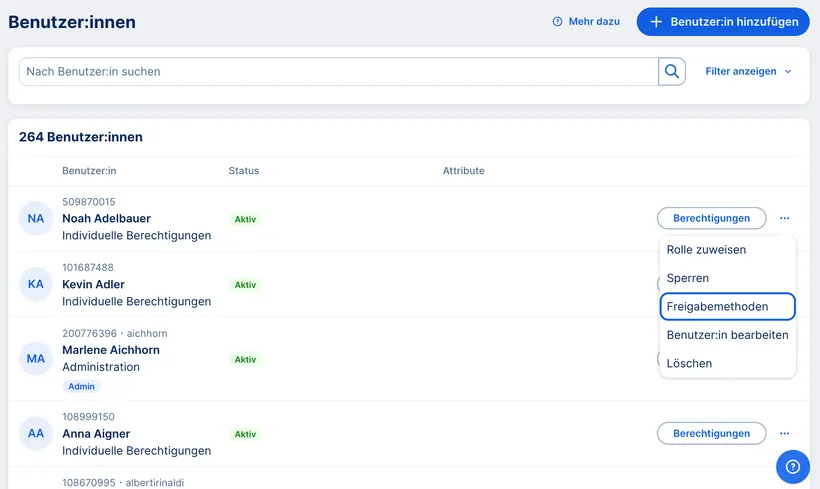Image resolution: width=820 pixels, height=489 pixels.
Task: Open three-dot menu for Anna Aigner
Action: click(x=785, y=434)
